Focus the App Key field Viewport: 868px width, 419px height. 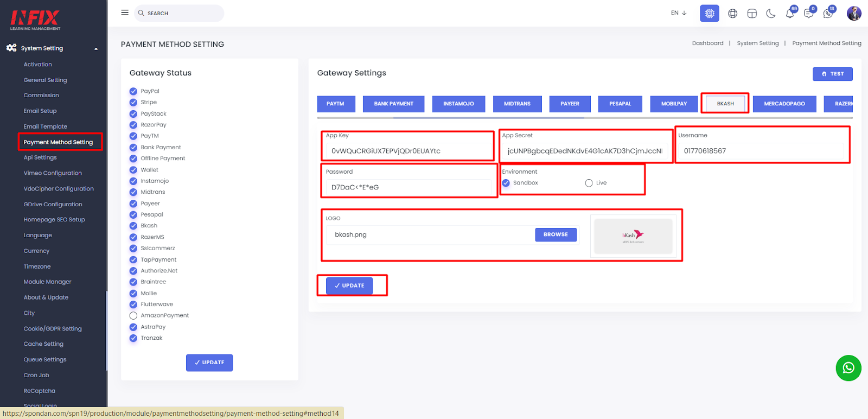point(408,151)
